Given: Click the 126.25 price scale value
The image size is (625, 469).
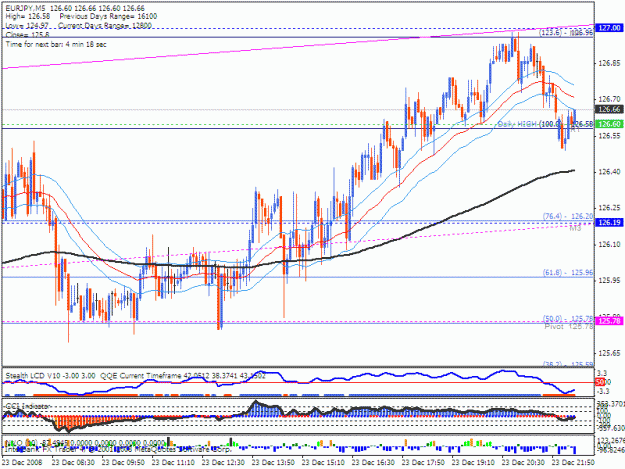Looking at the screenshot, I should 609,208.
